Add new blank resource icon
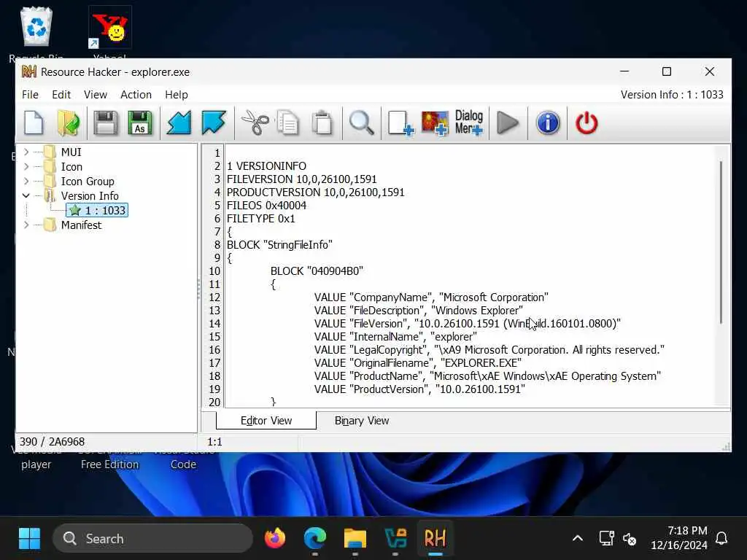This screenshot has width=747, height=560. pyautogui.click(x=400, y=123)
